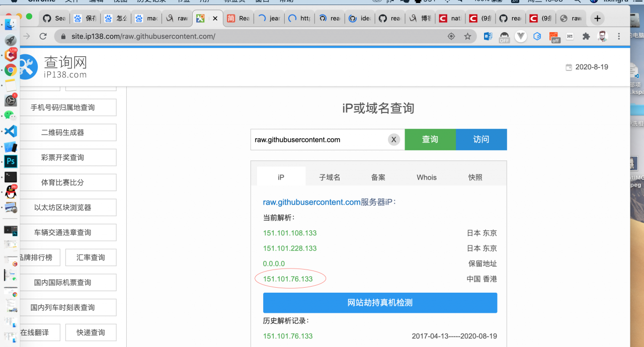Click the 查询网 iP138.com site logo
This screenshot has width=644, height=347.
pyautogui.click(x=52, y=66)
